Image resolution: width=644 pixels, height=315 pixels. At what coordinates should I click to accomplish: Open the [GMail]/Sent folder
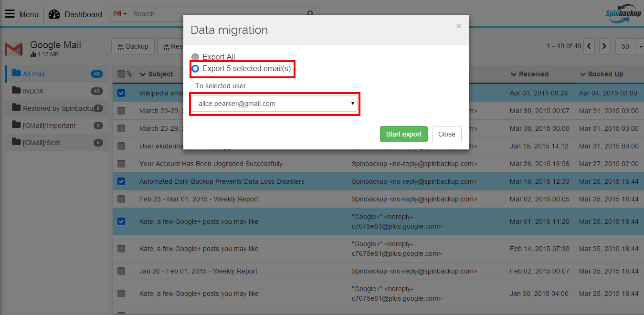tap(56, 143)
